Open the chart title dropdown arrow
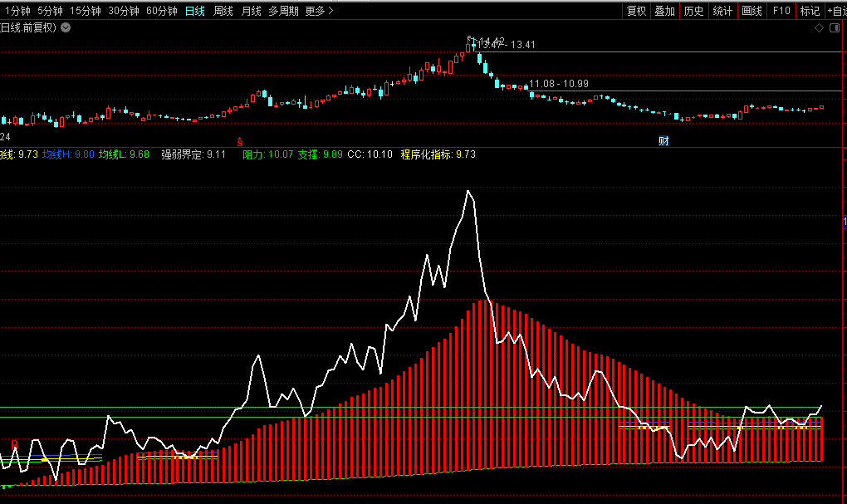The height and width of the screenshot is (504, 847). pos(66,28)
